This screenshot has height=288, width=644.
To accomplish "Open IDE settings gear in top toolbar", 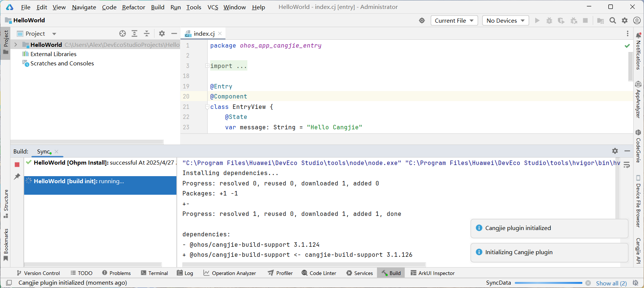I will tap(625, 20).
